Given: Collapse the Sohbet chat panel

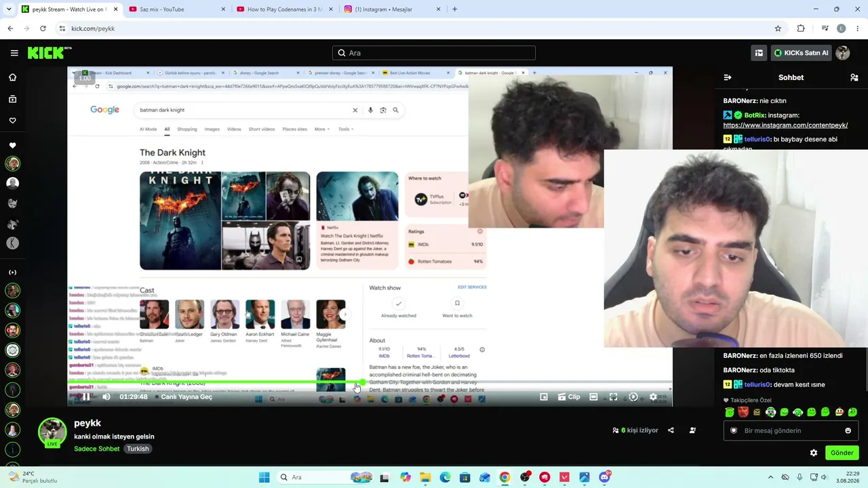Looking at the screenshot, I should click(x=728, y=77).
